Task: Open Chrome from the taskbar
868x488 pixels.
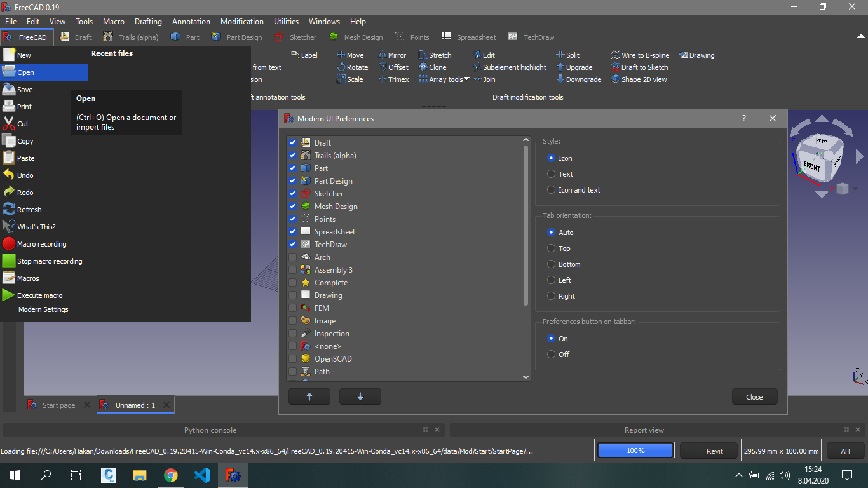Action: (x=171, y=475)
